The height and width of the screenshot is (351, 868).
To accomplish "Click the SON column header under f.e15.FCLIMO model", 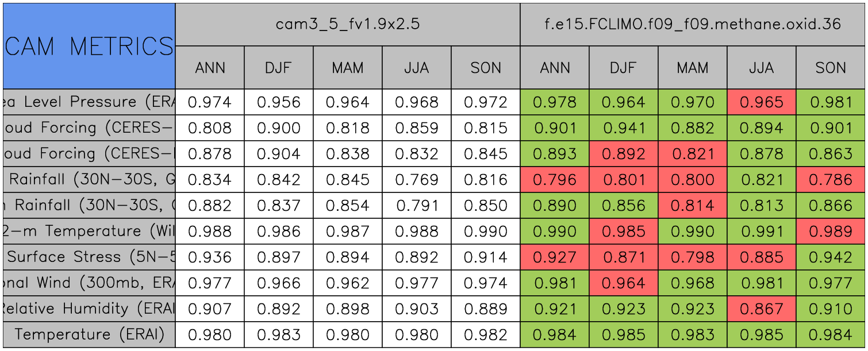I will [x=831, y=68].
